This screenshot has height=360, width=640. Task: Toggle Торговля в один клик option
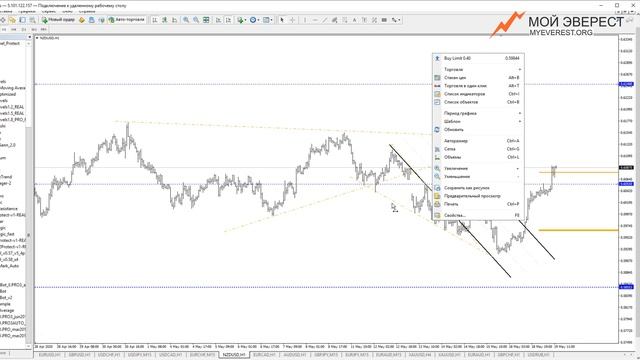[x=478, y=86]
